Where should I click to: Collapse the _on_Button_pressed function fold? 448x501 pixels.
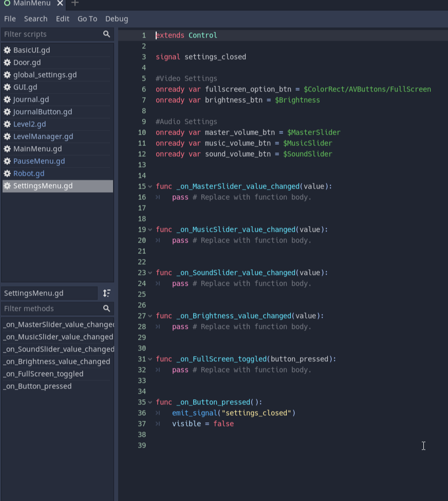point(150,402)
